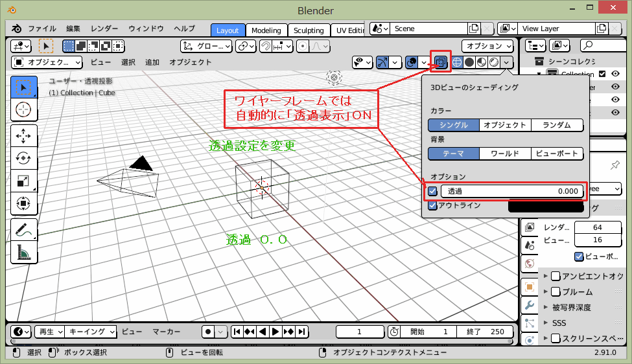The width and height of the screenshot is (632, 364).
Task: Jump to the timeline end frame
Action: click(x=301, y=332)
